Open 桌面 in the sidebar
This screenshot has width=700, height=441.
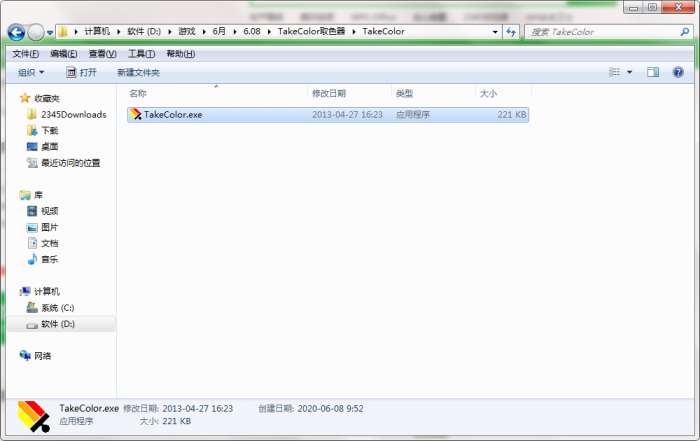coord(50,146)
